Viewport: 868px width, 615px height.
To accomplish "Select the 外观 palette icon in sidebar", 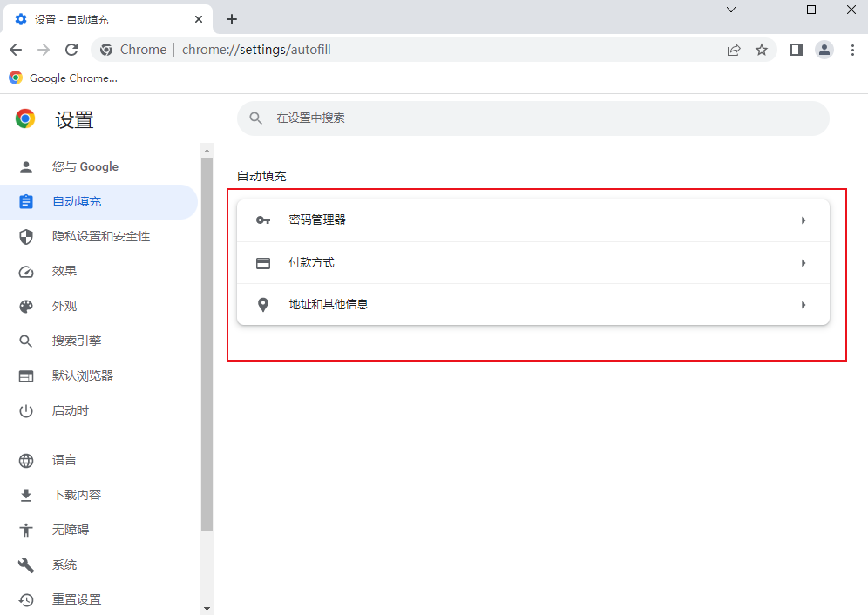I will point(25,306).
